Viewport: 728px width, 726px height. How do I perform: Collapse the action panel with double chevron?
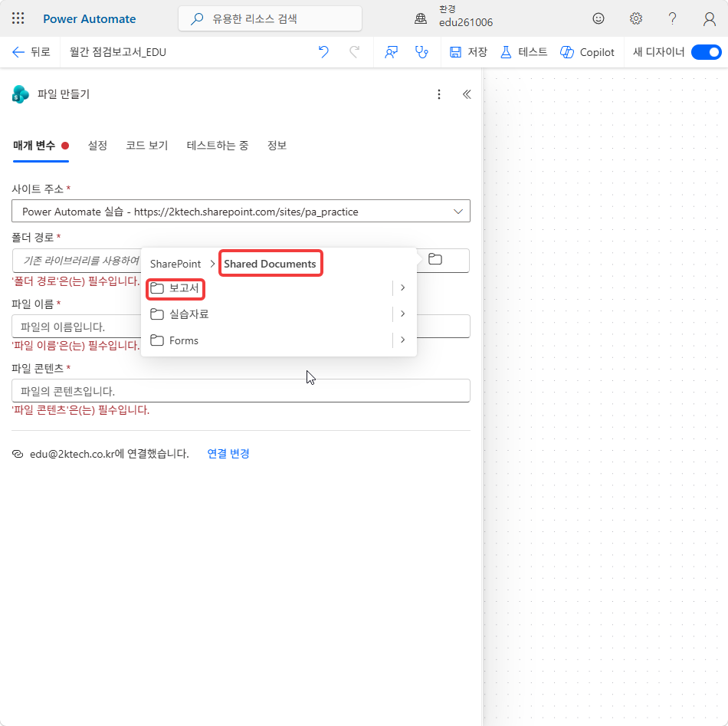pyautogui.click(x=467, y=94)
